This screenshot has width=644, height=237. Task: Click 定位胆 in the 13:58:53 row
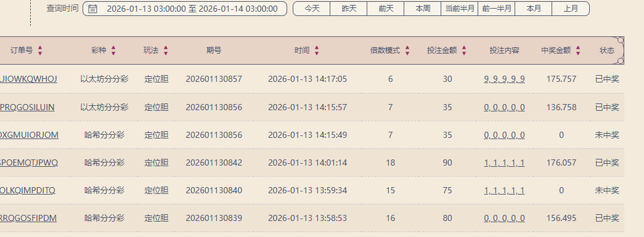pyautogui.click(x=157, y=218)
